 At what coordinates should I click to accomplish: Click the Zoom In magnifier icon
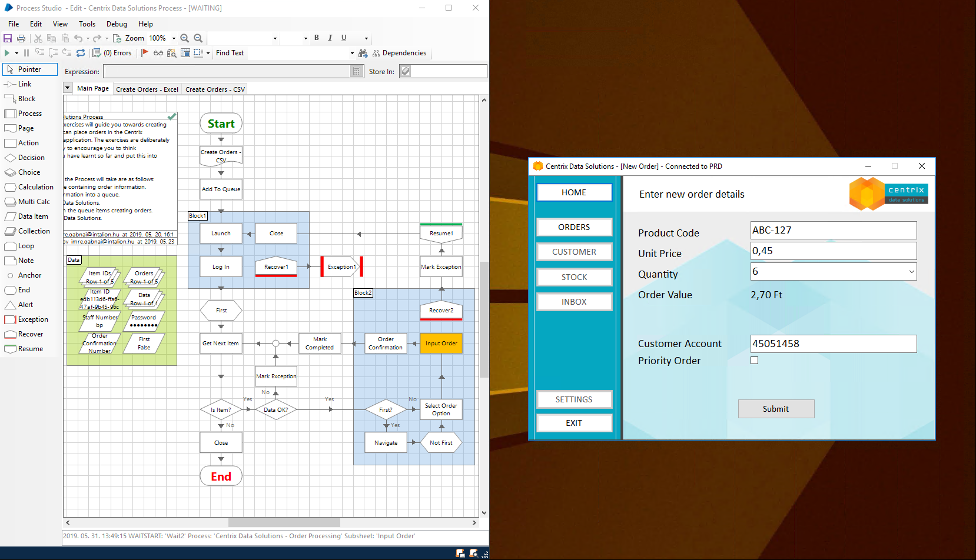185,38
